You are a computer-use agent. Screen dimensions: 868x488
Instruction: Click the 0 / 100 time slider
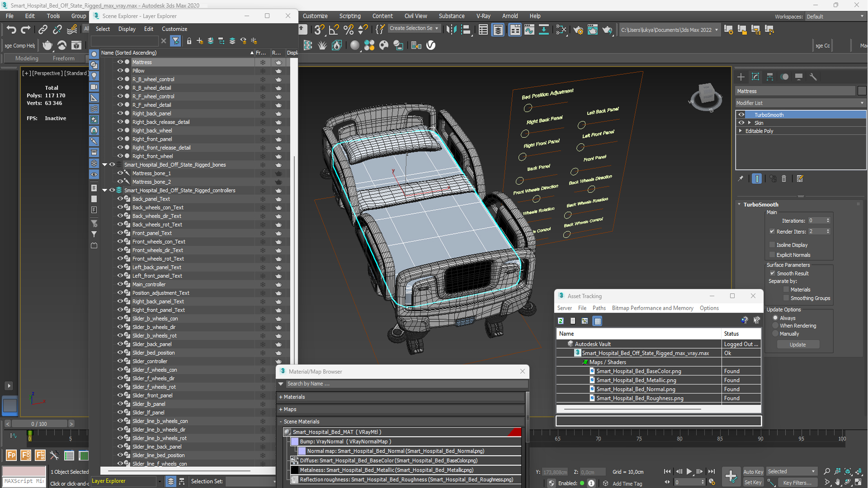coord(39,424)
